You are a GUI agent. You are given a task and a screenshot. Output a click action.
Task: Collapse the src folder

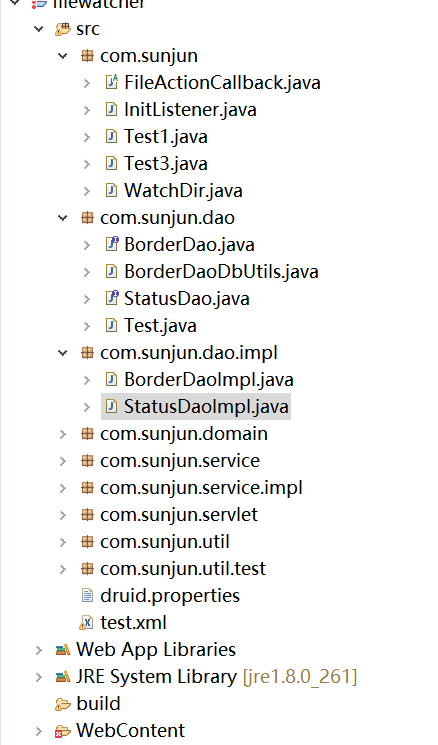[x=39, y=29]
